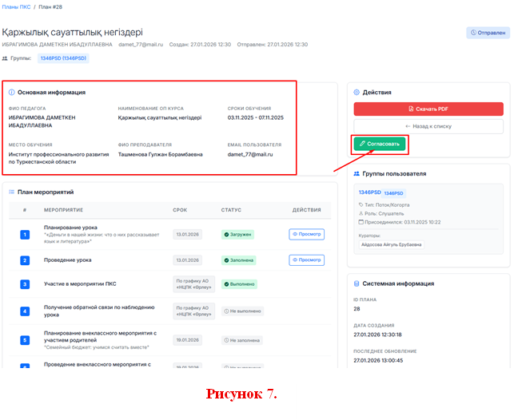The height and width of the screenshot is (420, 514).
Task: Click the blue number 1 badge in activity list
Action: click(x=25, y=235)
